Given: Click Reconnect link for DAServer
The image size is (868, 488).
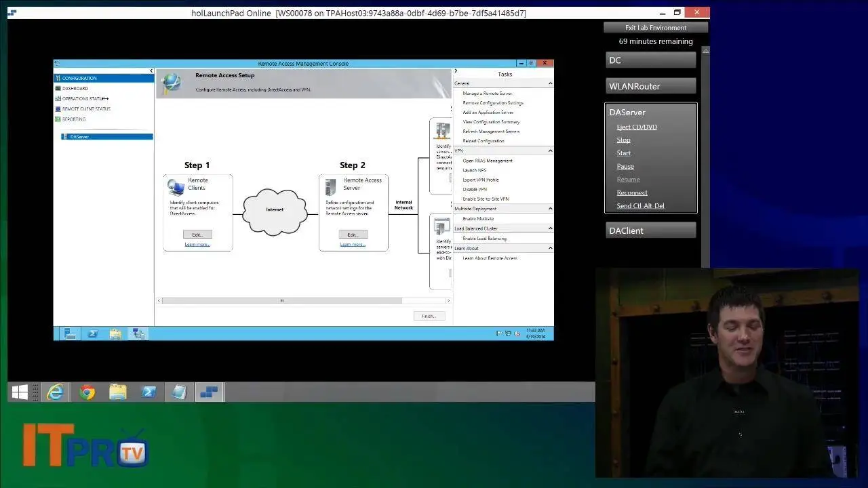Looking at the screenshot, I should [x=632, y=192].
